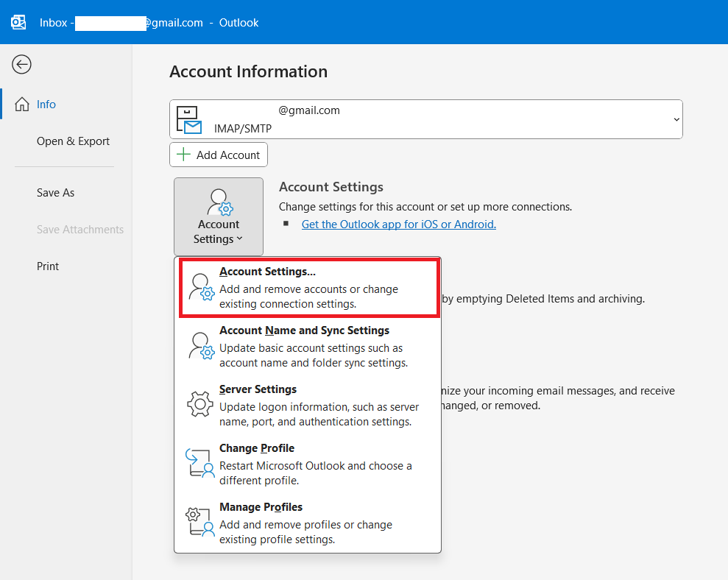Click the Outlook logo in title bar
Viewport: 728px width, 580px height.
coord(18,22)
